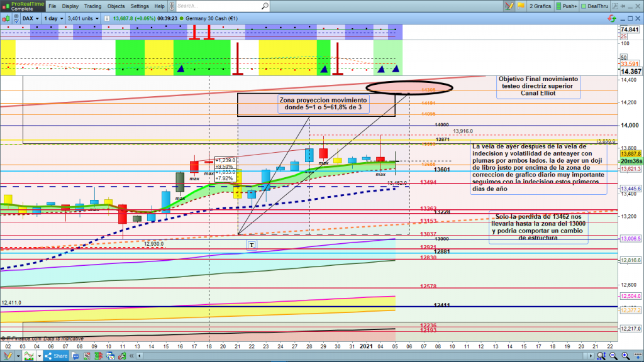Open the 3,401 units dropdown
644x362 pixels.
pos(82,18)
